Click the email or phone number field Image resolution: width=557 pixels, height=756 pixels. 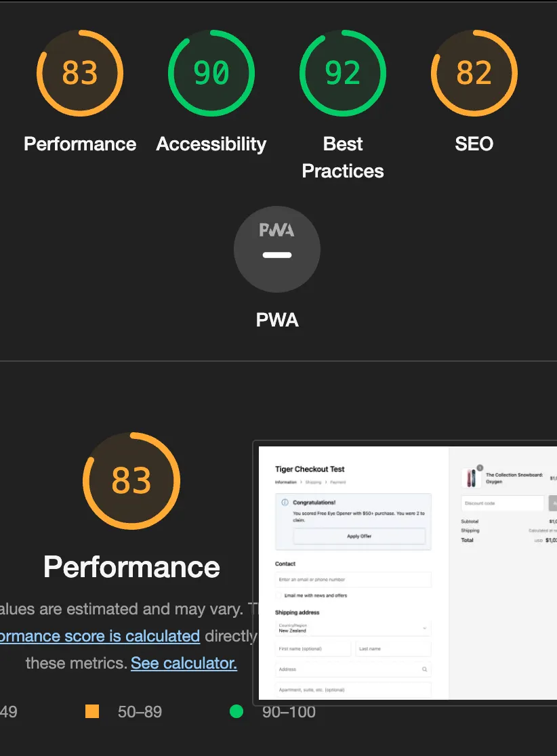[352, 580]
